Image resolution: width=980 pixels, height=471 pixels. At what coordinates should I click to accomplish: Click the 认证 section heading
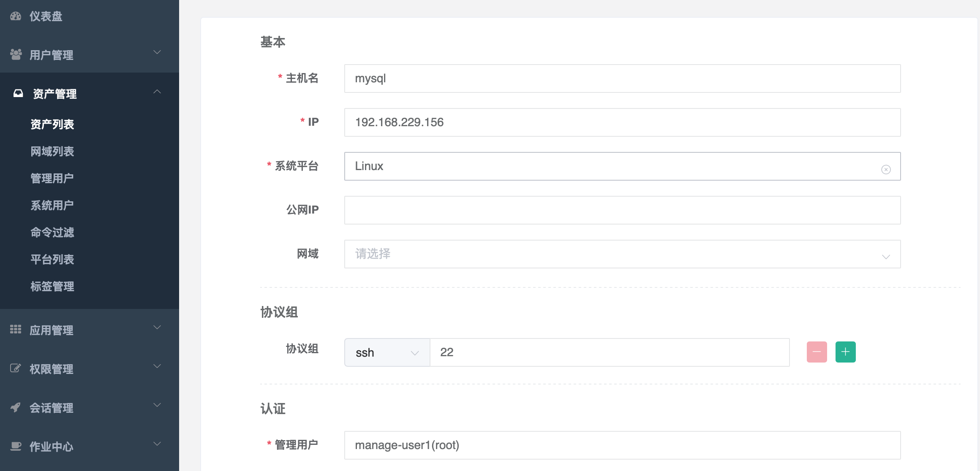point(273,409)
